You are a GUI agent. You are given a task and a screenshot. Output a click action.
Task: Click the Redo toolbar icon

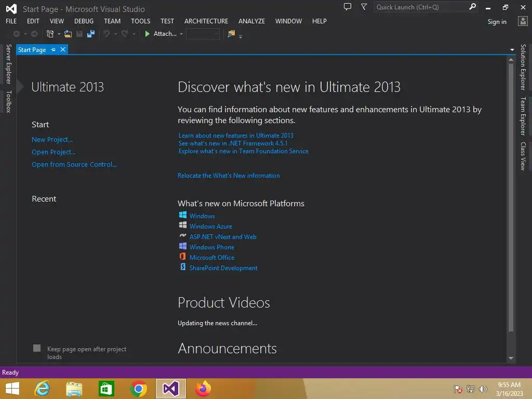click(x=125, y=34)
